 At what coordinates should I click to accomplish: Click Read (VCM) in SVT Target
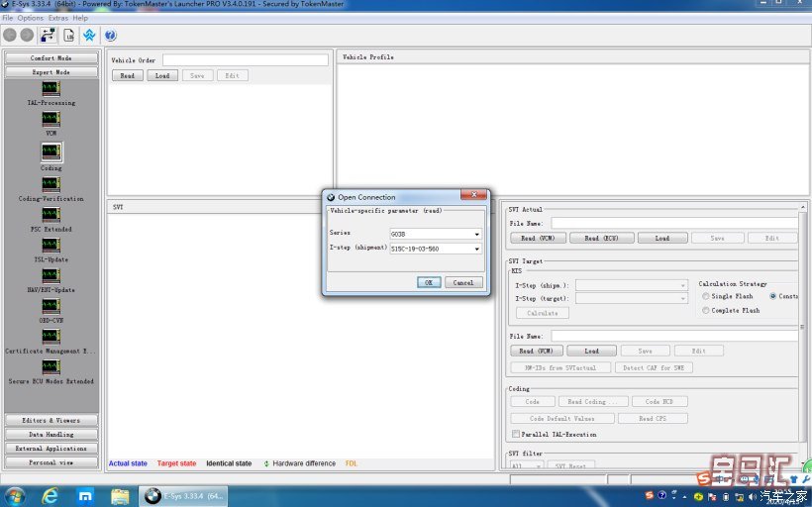(x=537, y=351)
